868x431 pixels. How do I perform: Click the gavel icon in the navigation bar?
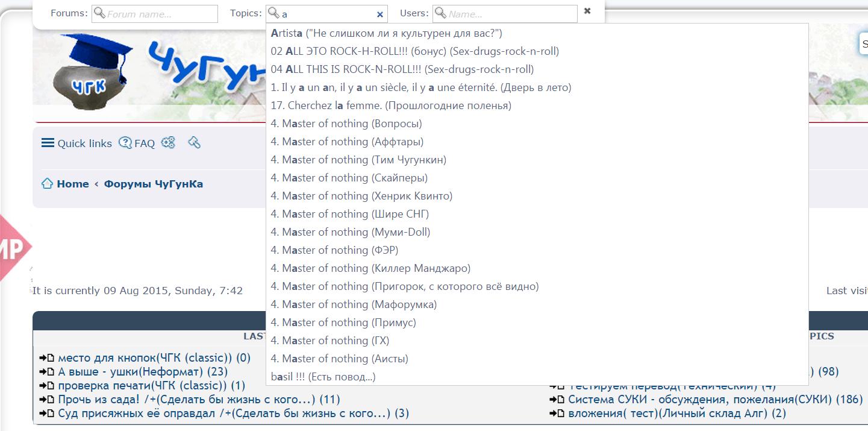pyautogui.click(x=194, y=143)
